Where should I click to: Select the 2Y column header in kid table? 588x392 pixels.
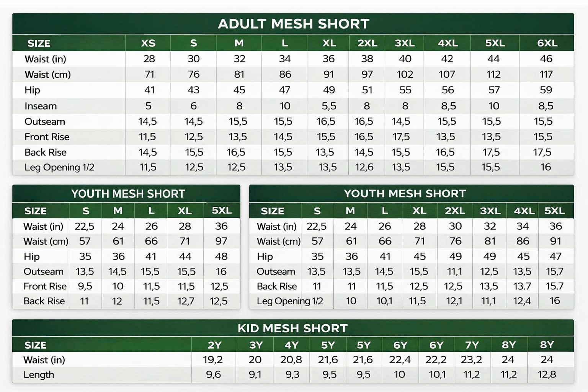(214, 345)
